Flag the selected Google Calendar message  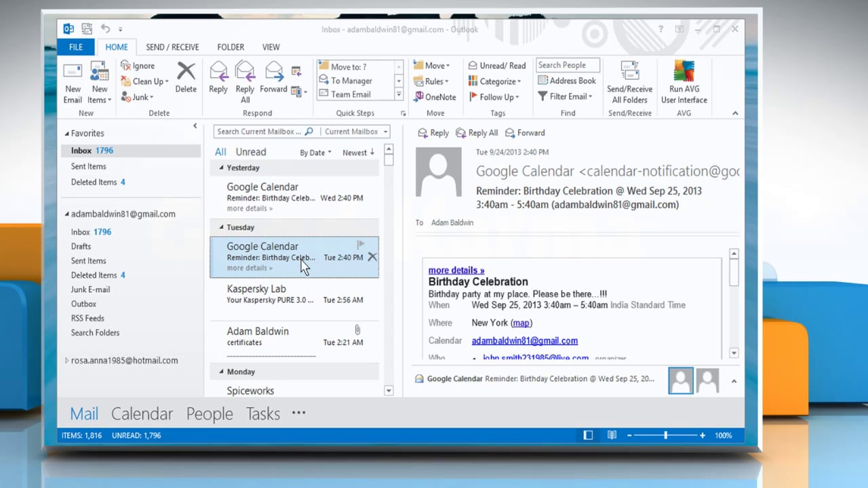(x=361, y=245)
